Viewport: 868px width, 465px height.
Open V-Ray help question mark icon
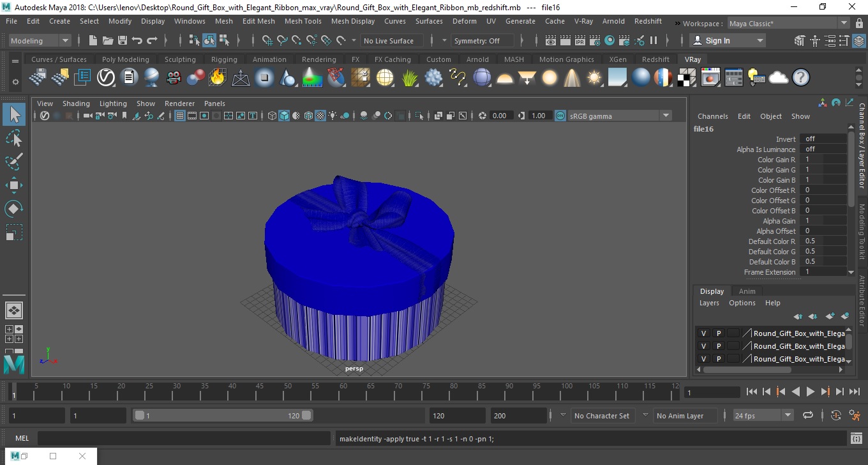801,78
